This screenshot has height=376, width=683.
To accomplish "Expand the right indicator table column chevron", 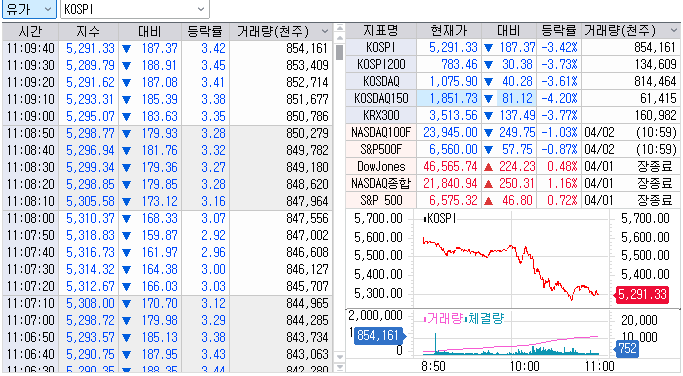I will (674, 31).
